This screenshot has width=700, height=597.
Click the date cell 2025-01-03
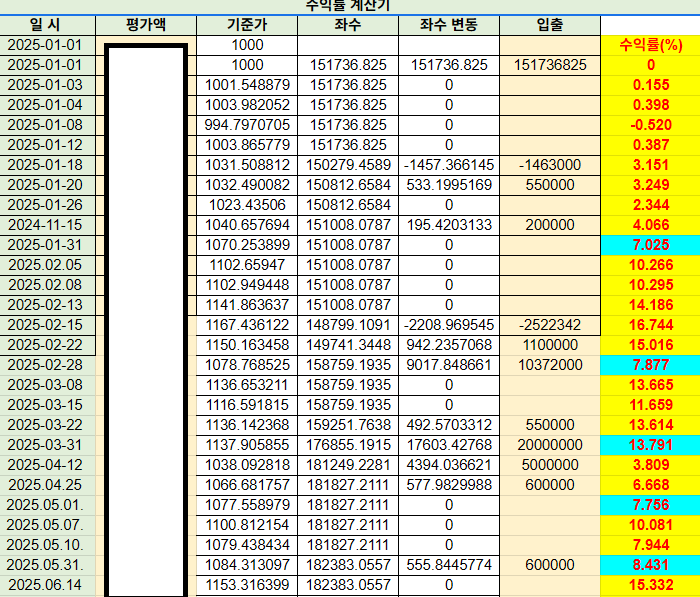pos(47,85)
